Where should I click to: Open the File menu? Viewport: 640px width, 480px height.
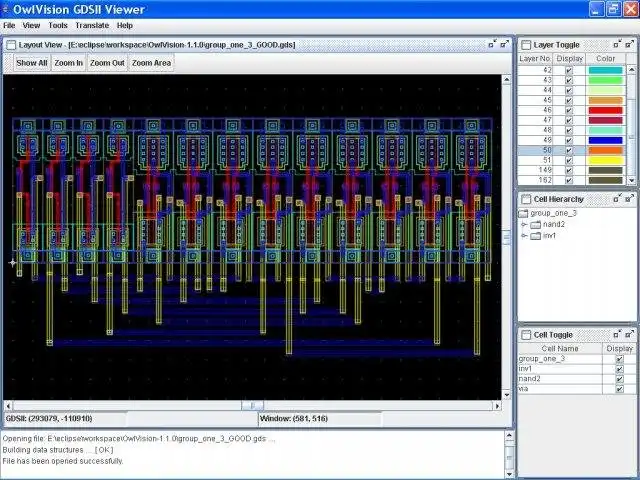click(9, 25)
